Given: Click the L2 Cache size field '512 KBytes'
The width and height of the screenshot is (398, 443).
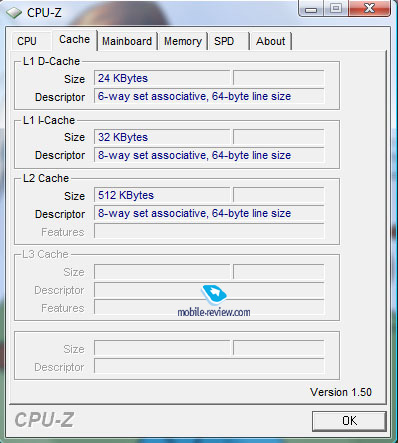Looking at the screenshot, I should [162, 195].
